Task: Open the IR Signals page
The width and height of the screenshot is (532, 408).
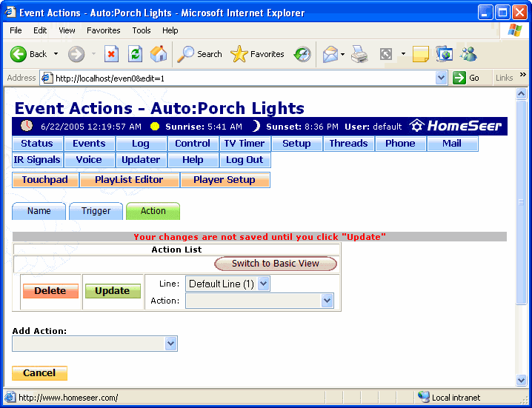Action: [x=37, y=160]
